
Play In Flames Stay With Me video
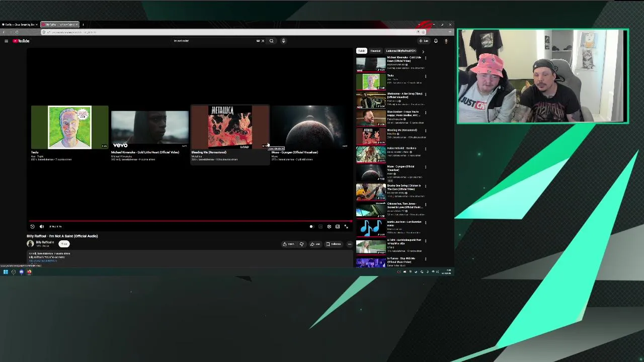390,262
